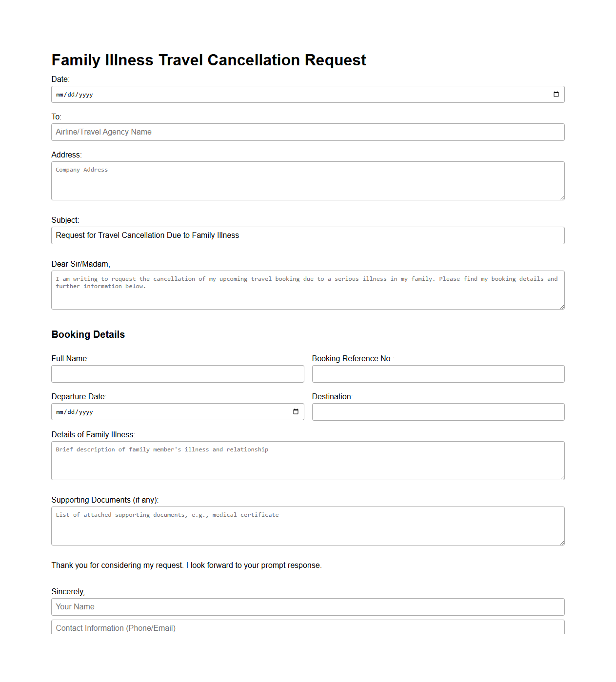616x682 pixels.
Task: Click the Destination input box
Action: 438,411
